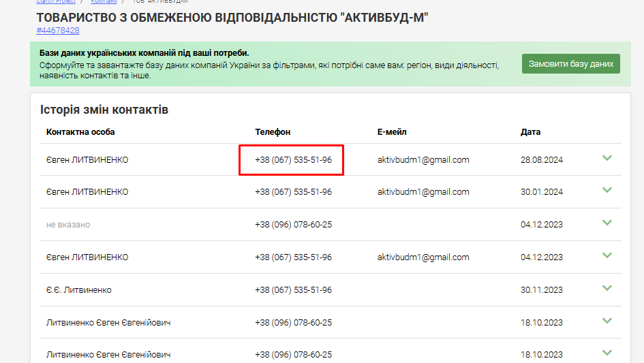Expand the 28.08.2024 contact row chevron

click(607, 159)
